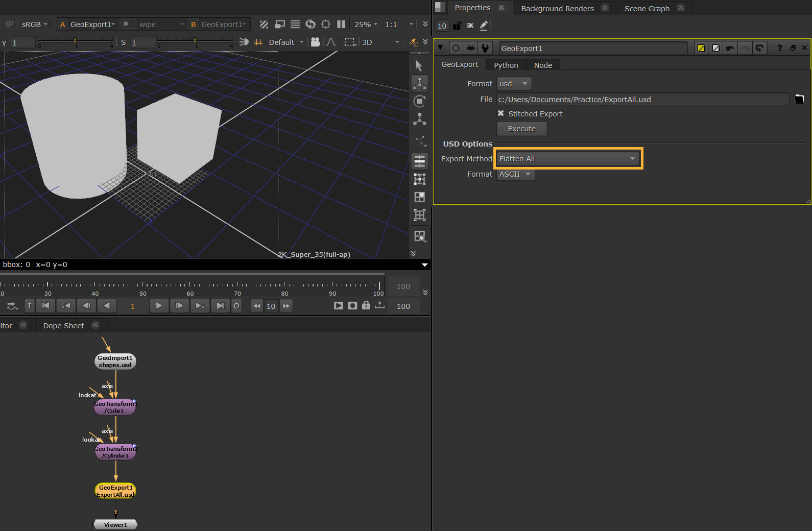812x531 pixels.
Task: Open the 3D view mode dropdown
Action: pyautogui.click(x=380, y=42)
